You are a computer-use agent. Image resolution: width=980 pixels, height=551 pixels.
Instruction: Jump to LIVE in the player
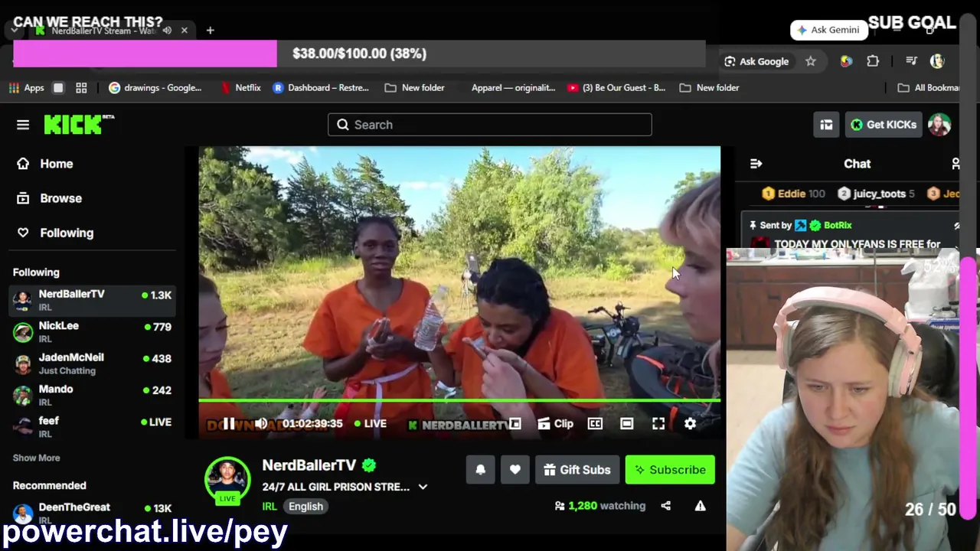pyautogui.click(x=371, y=423)
